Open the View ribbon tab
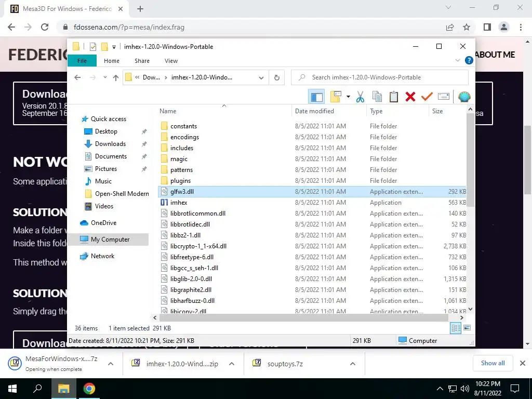The height and width of the screenshot is (399, 532). 171,61
